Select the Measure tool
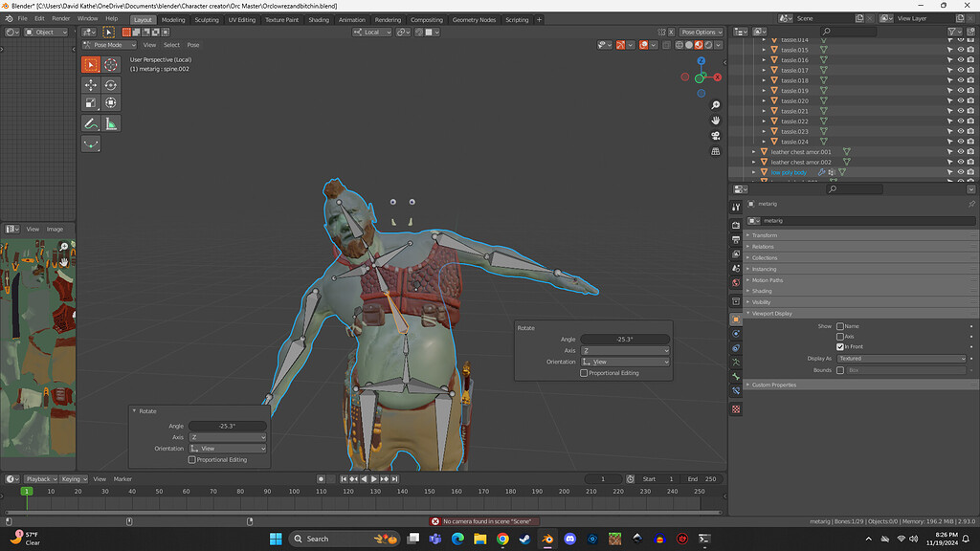This screenshot has height=551, width=980. click(111, 122)
